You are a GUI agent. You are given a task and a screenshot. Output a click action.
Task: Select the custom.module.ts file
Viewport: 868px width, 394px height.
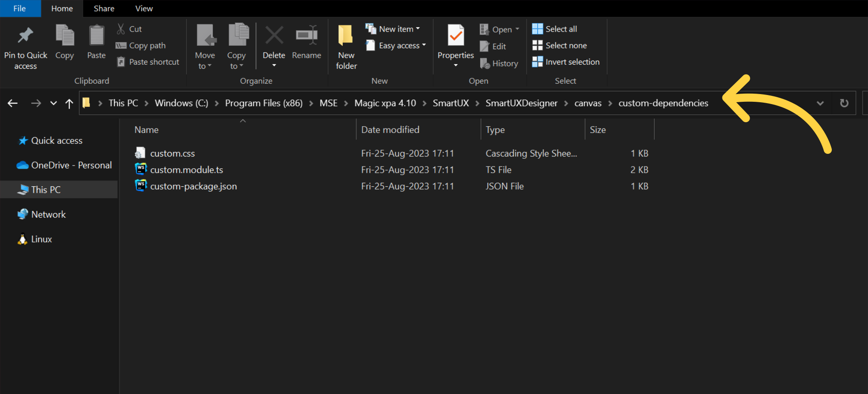pyautogui.click(x=186, y=170)
